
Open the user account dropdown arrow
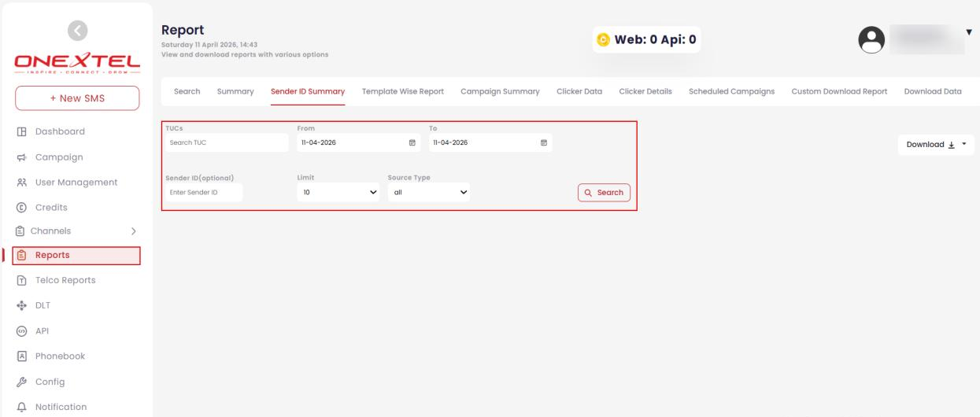click(969, 31)
